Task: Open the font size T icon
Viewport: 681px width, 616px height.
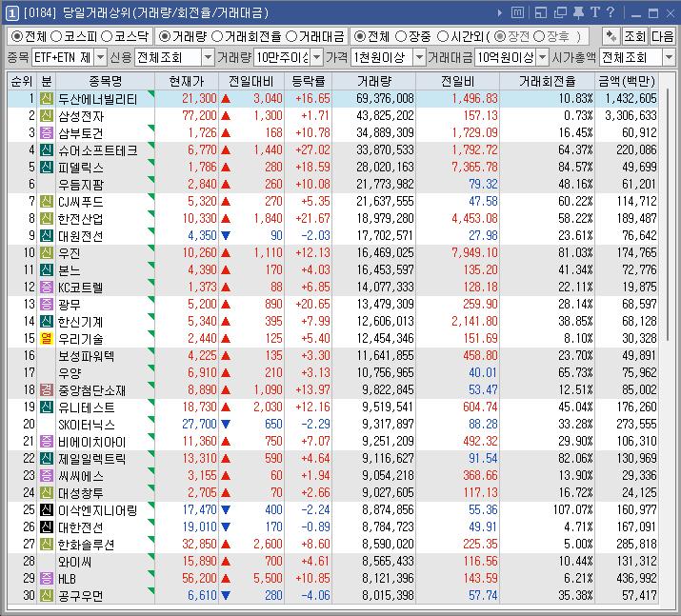Action: pos(594,12)
